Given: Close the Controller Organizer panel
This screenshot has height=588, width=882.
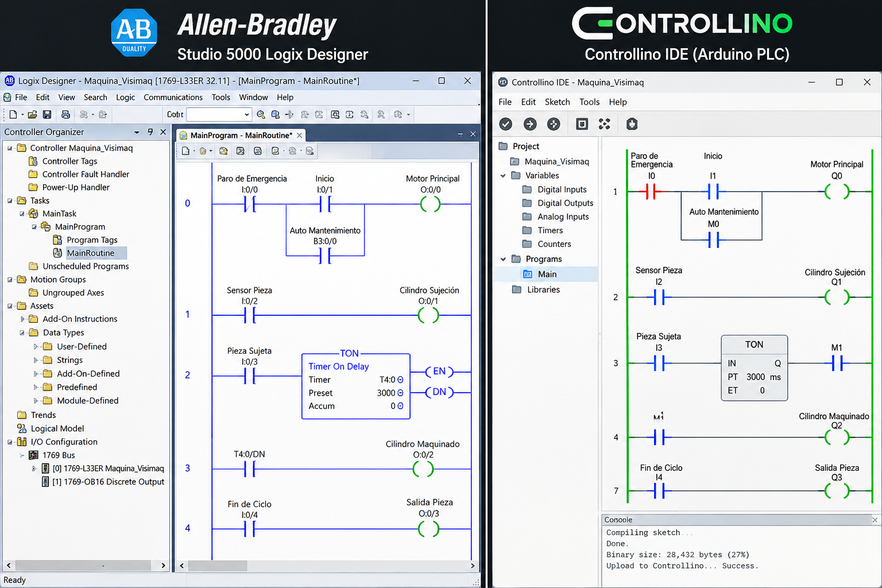Looking at the screenshot, I should 163,132.
